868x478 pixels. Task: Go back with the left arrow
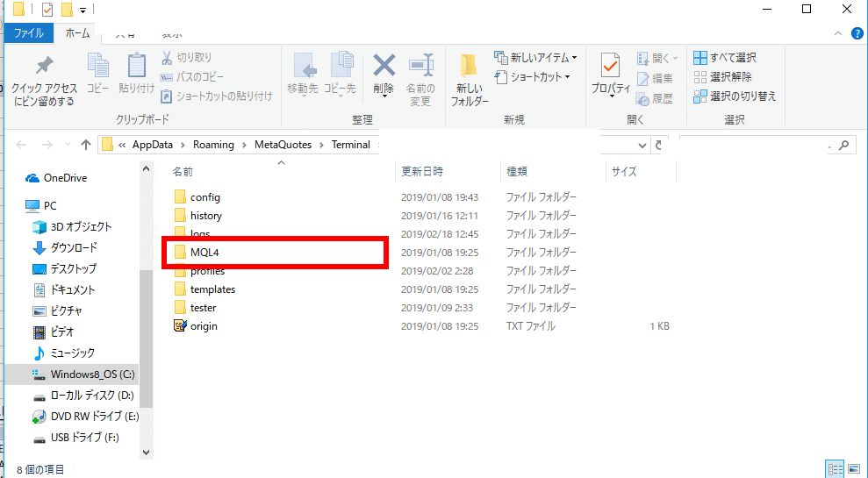pos(21,145)
